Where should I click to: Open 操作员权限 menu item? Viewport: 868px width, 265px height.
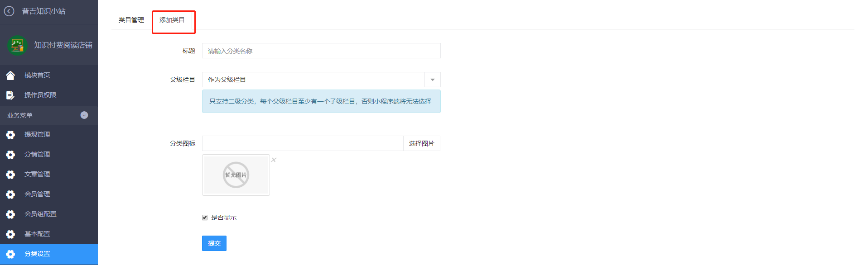(x=49, y=95)
